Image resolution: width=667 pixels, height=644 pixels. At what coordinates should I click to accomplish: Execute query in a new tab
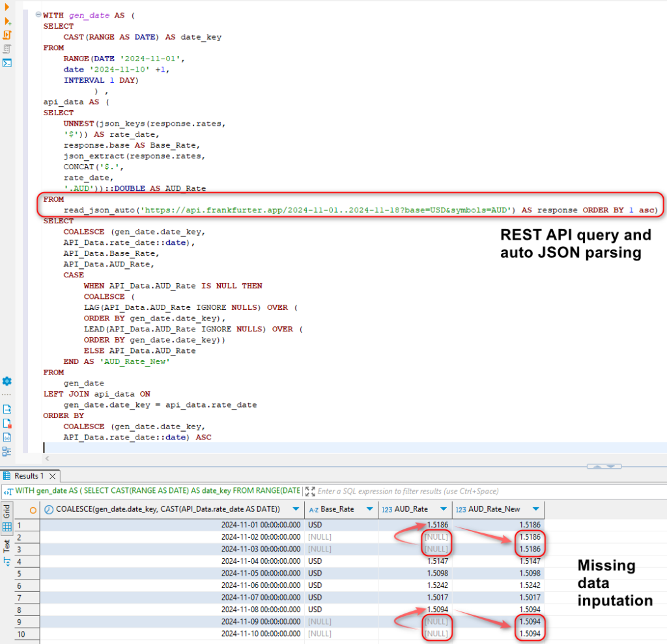pyautogui.click(x=7, y=21)
